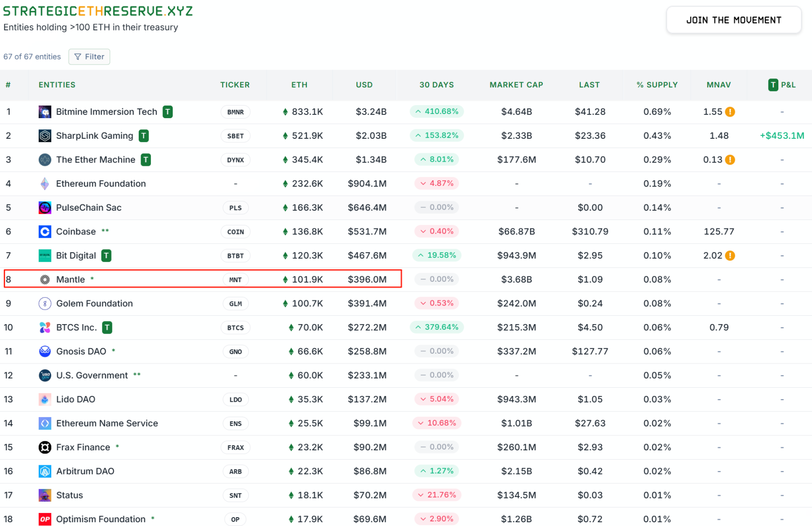
Task: Click the Optimism Foundation OP logo
Action: coord(45,519)
